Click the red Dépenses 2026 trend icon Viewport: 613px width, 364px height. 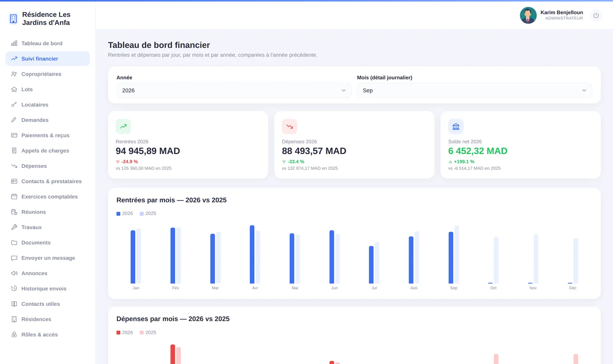coord(290,126)
